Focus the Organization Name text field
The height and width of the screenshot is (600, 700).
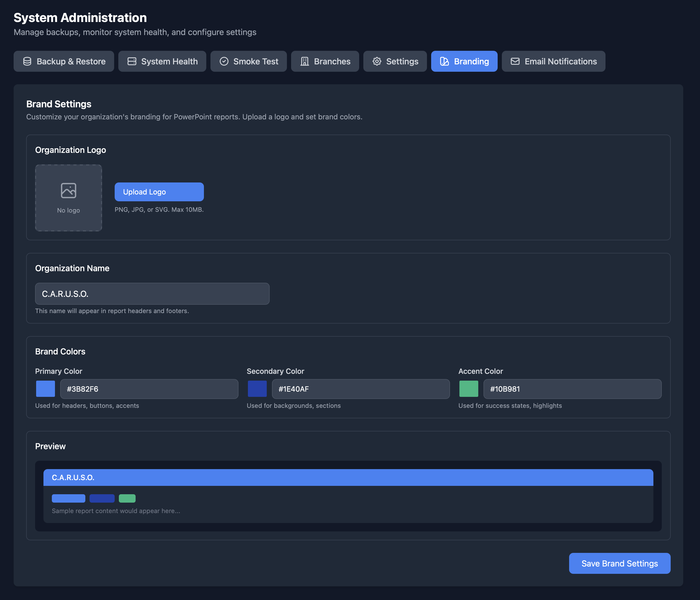tap(152, 294)
